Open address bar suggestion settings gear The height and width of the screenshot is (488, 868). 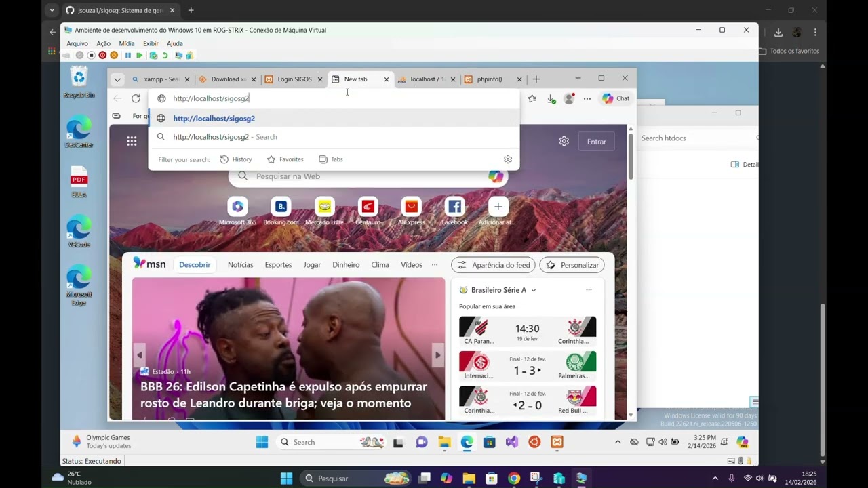[508, 159]
